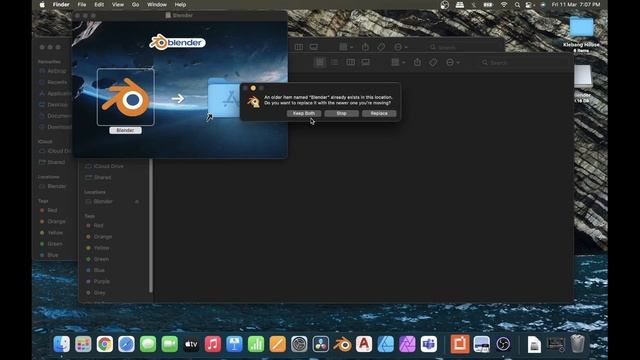This screenshot has width=640, height=360.
Task: Launch Affinity Designer from the dock
Action: click(x=386, y=344)
